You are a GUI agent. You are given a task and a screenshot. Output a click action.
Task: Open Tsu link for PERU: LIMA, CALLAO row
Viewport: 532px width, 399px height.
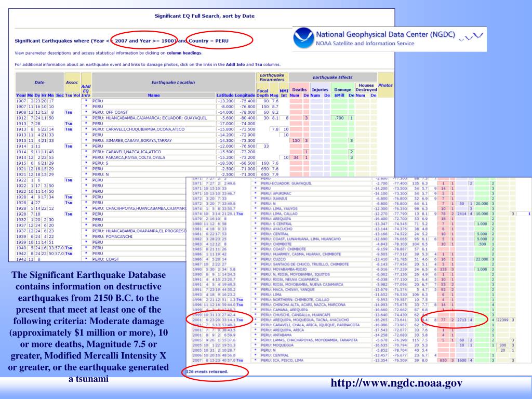click(240, 214)
